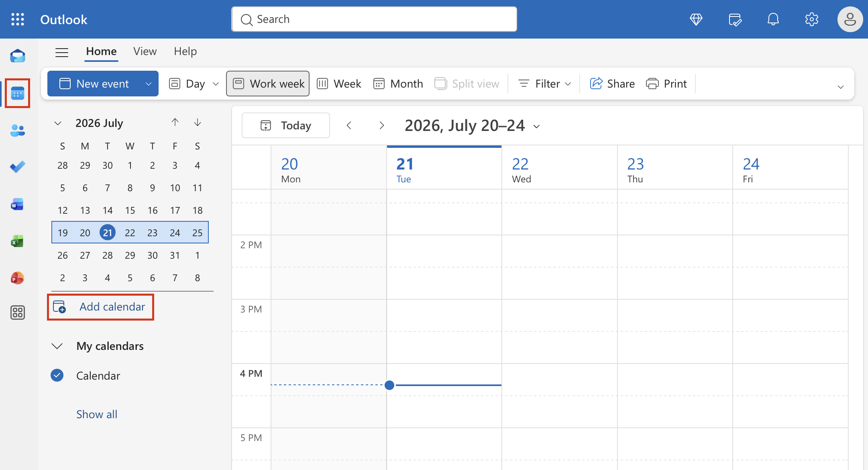Click the Show all link
The width and height of the screenshot is (868, 470).
pyautogui.click(x=97, y=414)
